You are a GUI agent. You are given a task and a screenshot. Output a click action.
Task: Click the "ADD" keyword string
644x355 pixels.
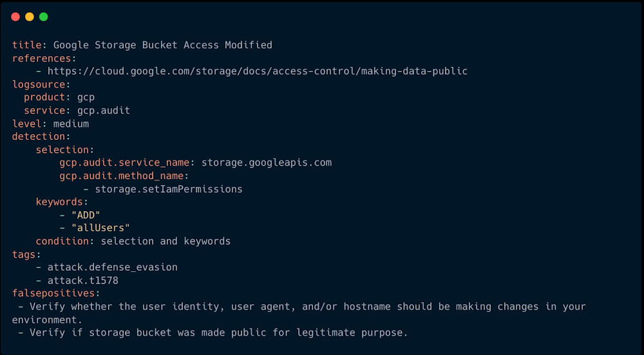tap(86, 215)
